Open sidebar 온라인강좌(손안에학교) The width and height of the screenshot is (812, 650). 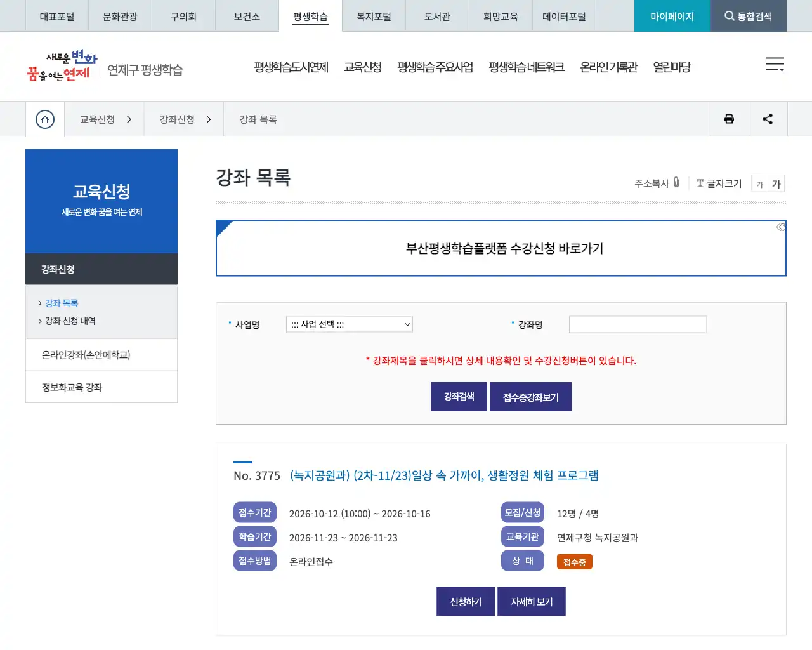pyautogui.click(x=101, y=355)
